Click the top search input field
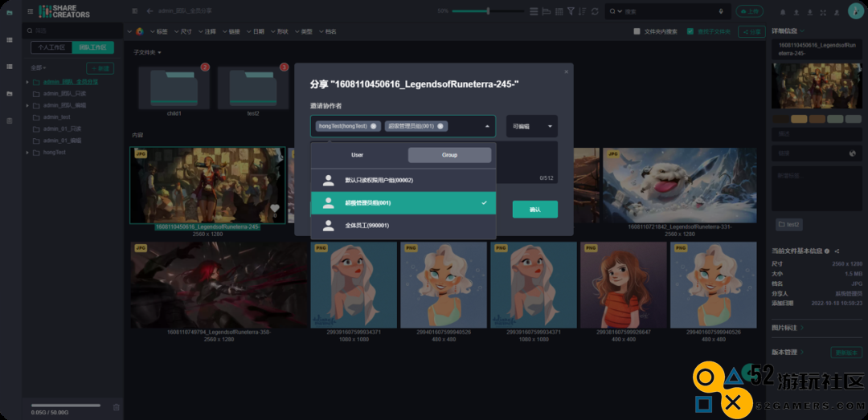 coord(669,11)
